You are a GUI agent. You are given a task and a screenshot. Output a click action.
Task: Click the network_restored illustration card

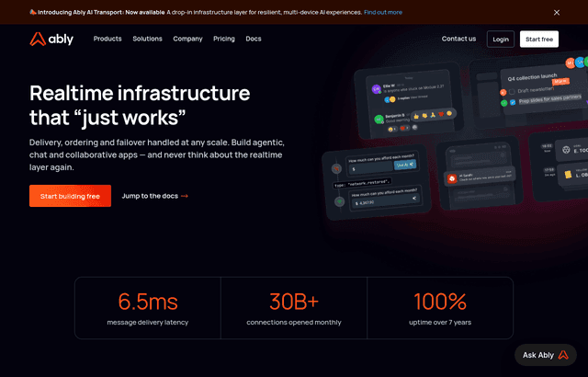tap(377, 182)
